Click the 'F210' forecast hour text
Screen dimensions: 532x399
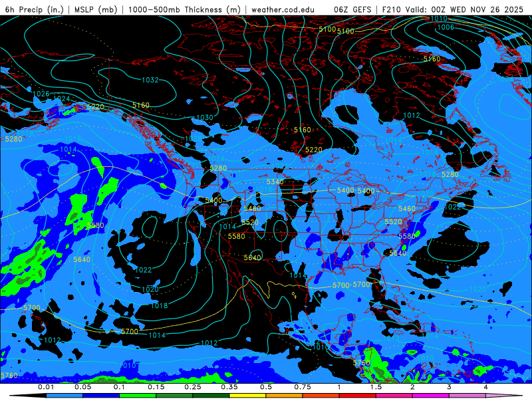(391, 9)
